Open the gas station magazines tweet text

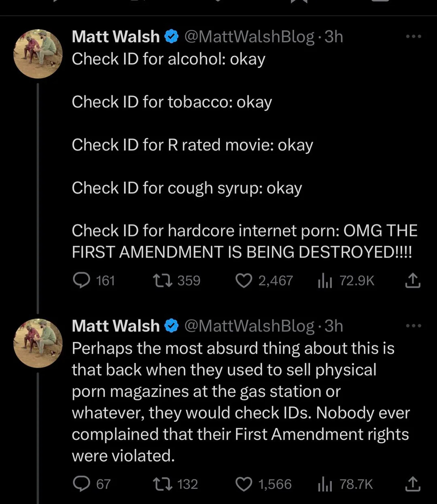(x=241, y=402)
